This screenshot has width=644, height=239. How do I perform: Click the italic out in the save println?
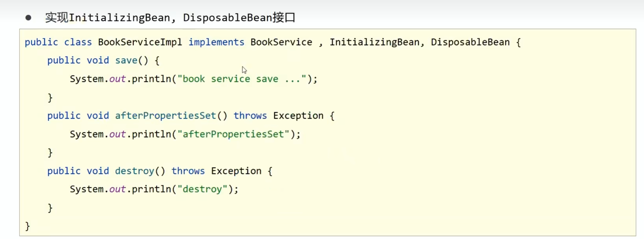point(117,79)
